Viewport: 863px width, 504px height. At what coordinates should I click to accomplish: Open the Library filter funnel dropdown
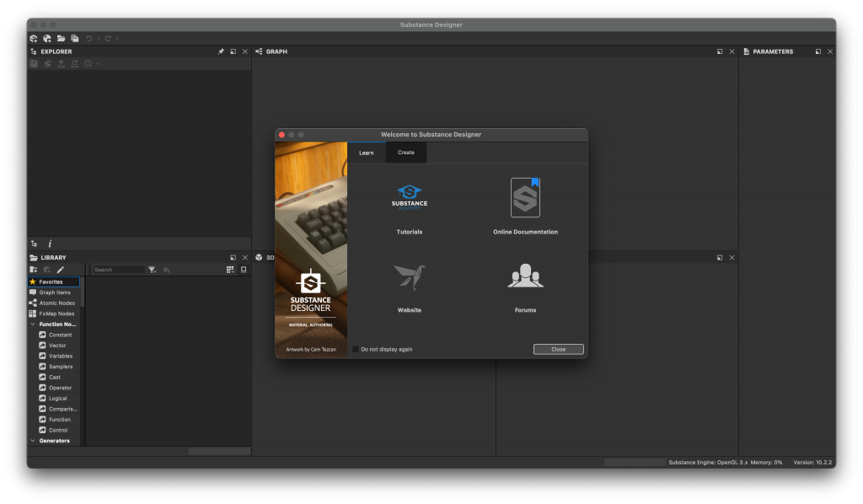click(x=153, y=270)
